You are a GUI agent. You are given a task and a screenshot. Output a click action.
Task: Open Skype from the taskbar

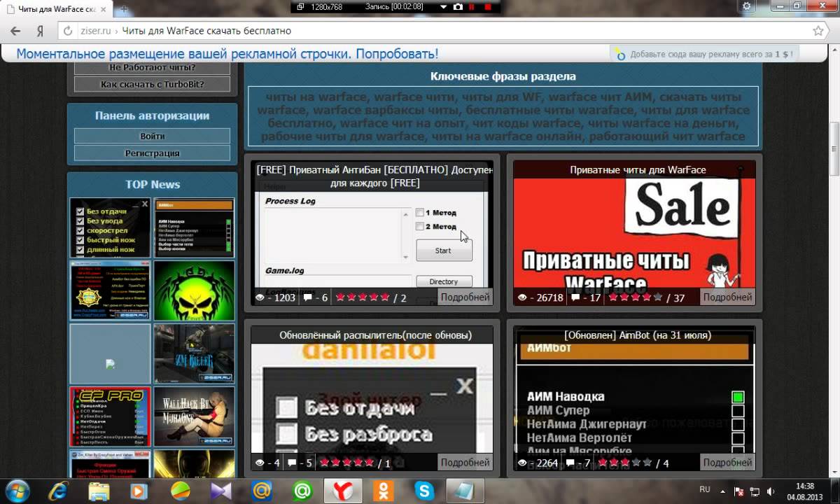coord(423,491)
